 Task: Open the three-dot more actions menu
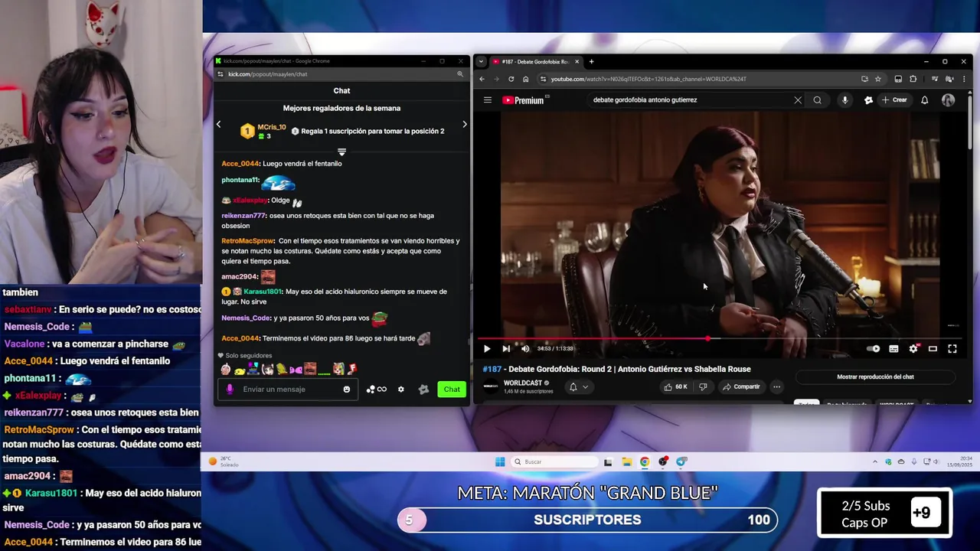point(776,387)
